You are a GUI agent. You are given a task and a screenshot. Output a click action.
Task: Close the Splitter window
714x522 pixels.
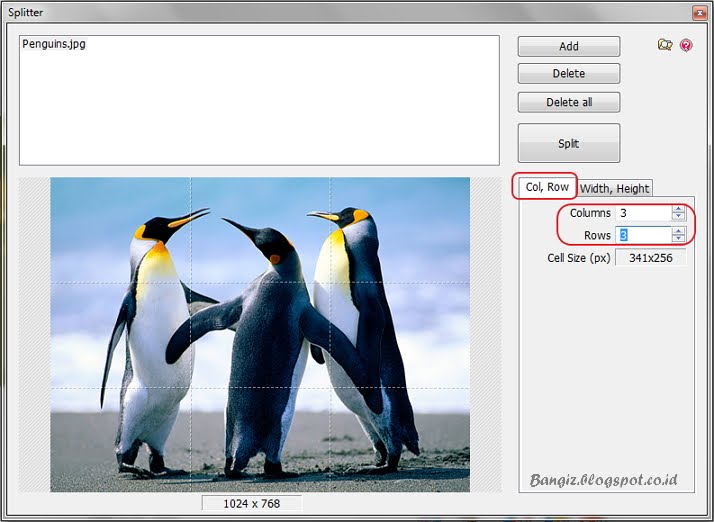[699, 13]
